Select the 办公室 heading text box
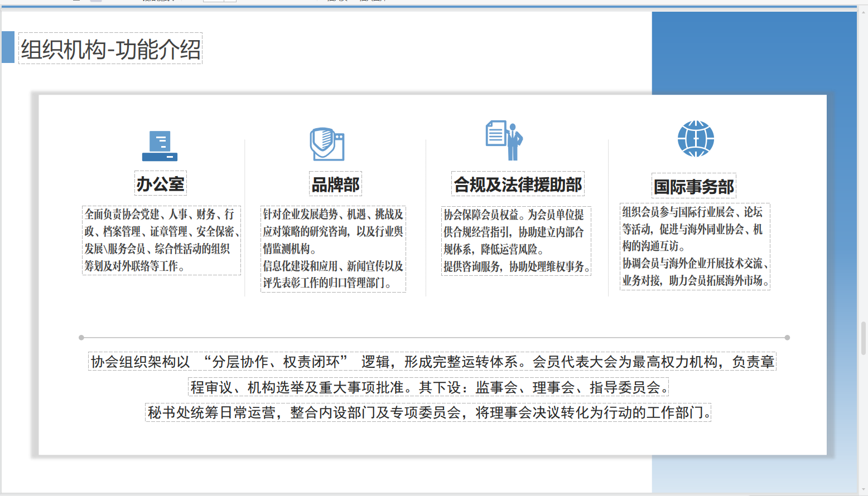Screen dimensions: 868x496 coord(160,183)
